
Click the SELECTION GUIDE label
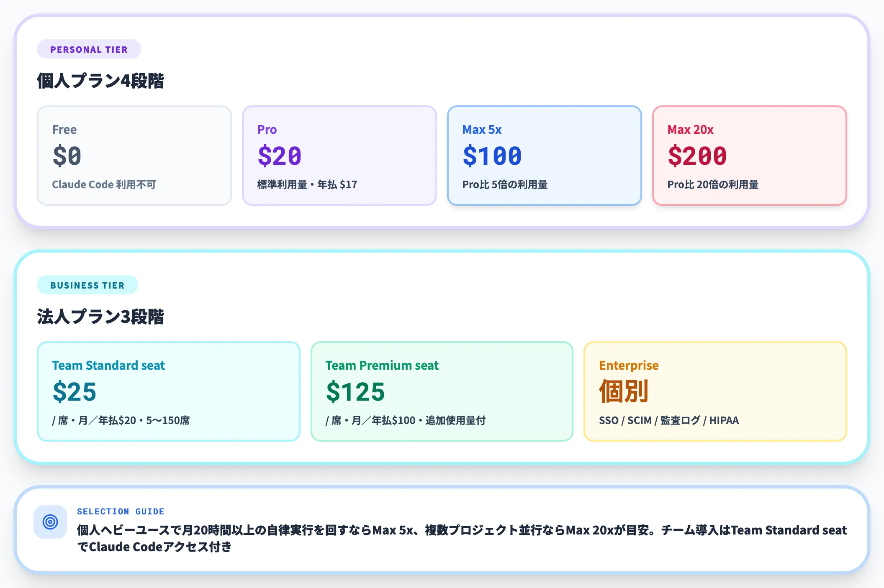point(121,511)
